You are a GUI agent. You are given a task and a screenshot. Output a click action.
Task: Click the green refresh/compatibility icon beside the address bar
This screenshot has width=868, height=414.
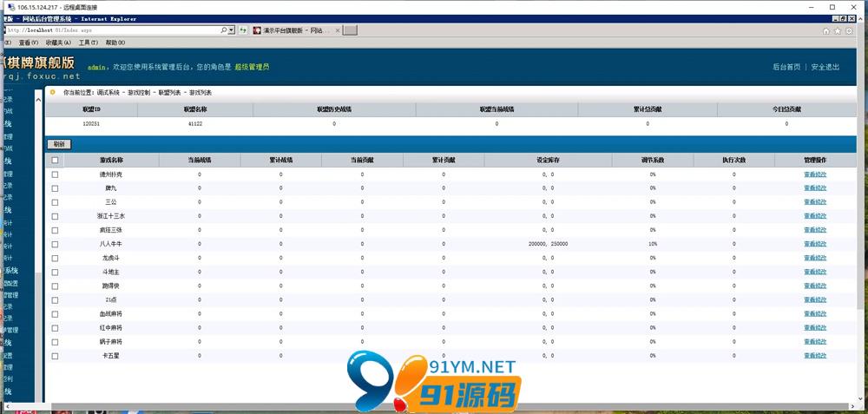click(x=243, y=30)
